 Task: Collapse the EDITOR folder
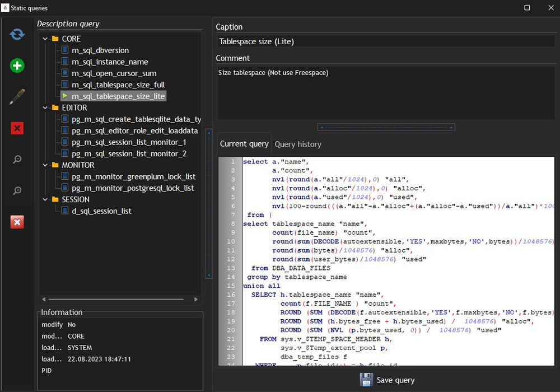45,108
